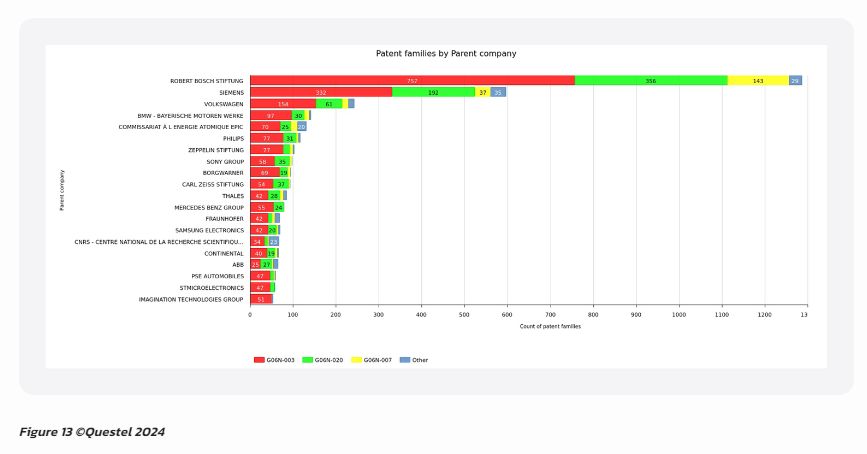
Task: Select Borgwarner's red 69 bar segment
Action: pos(265,173)
